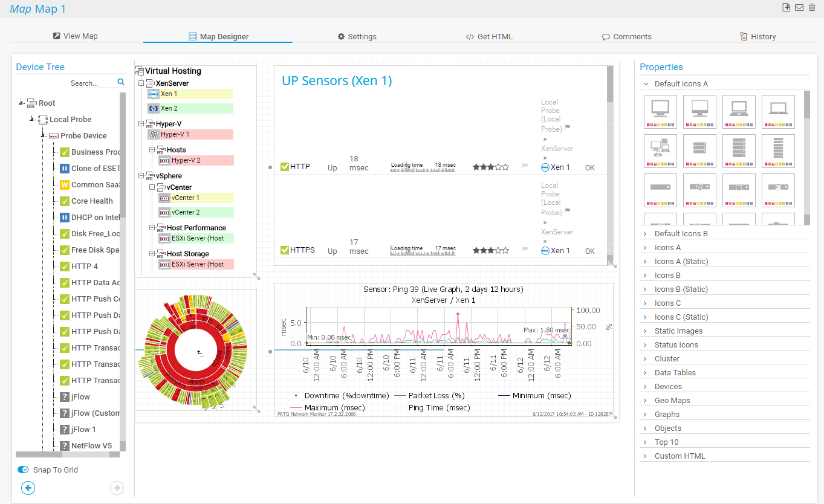
Task: Click the trash delete icon at top right
Action: click(x=811, y=8)
